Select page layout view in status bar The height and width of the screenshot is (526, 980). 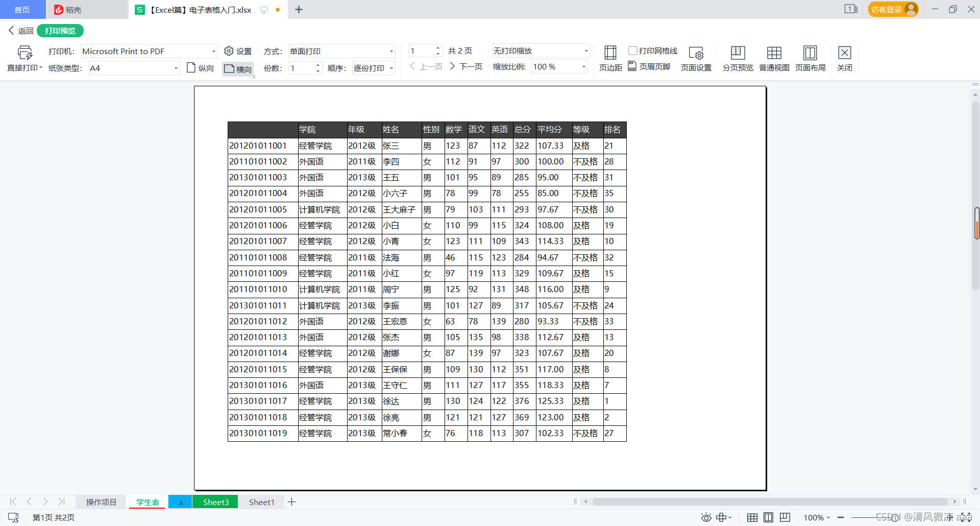(x=768, y=517)
